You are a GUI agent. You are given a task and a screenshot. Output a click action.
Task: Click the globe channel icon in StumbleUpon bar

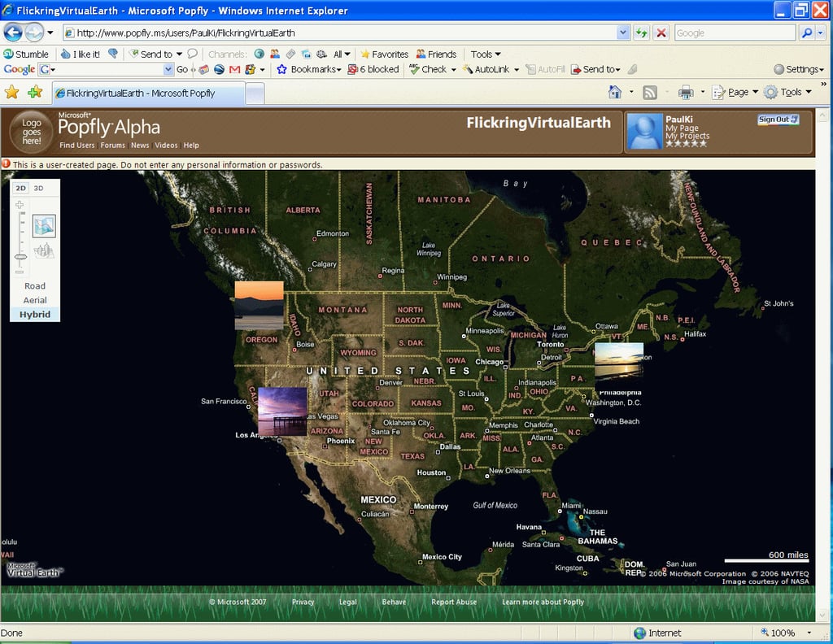[x=259, y=54]
